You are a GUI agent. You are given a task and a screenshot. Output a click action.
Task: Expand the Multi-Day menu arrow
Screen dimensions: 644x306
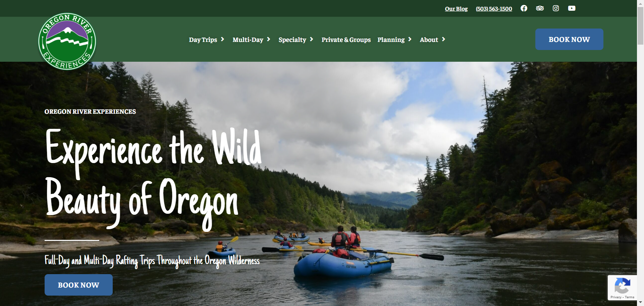tap(269, 39)
